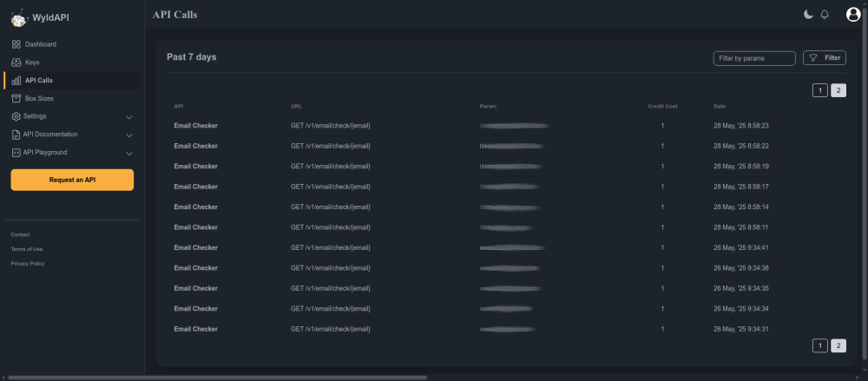Click the Settings gear icon
Viewport: 868px width, 381px height.
pos(16,116)
